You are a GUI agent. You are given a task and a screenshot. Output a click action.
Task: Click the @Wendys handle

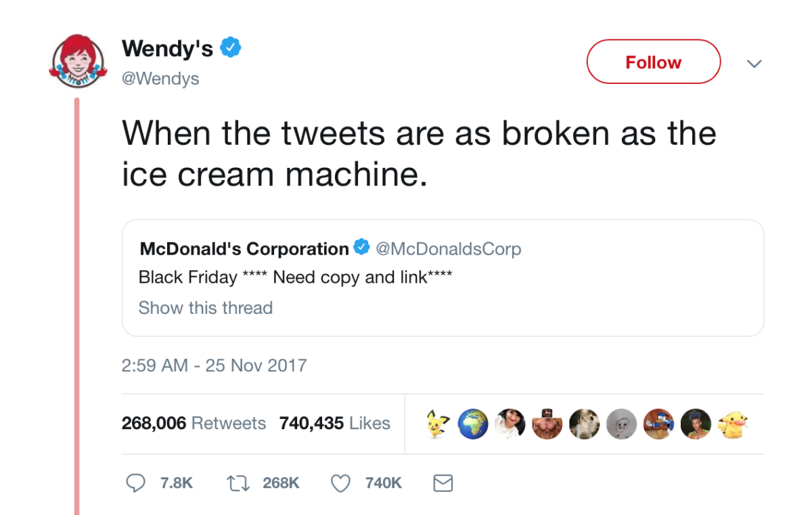pyautogui.click(x=160, y=79)
